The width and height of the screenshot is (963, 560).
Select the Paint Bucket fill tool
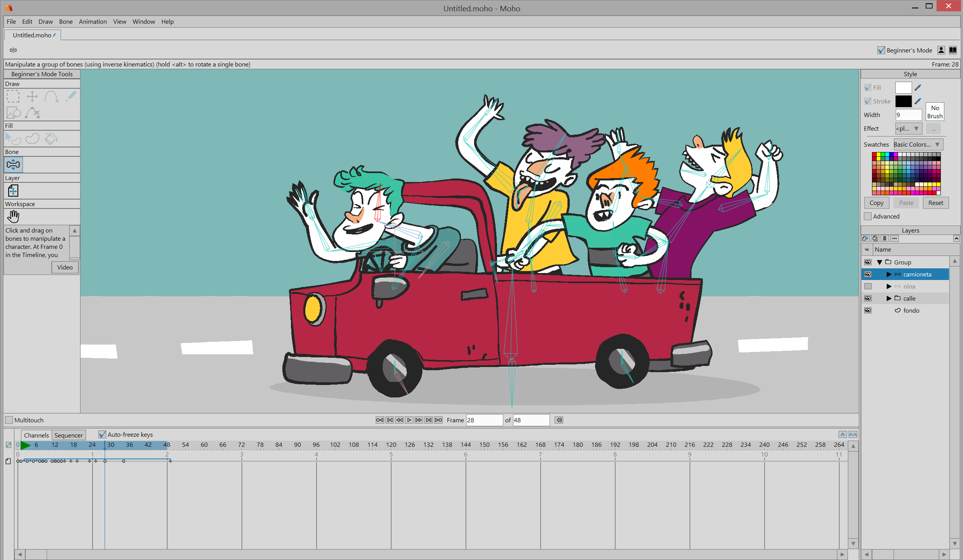[x=51, y=138]
